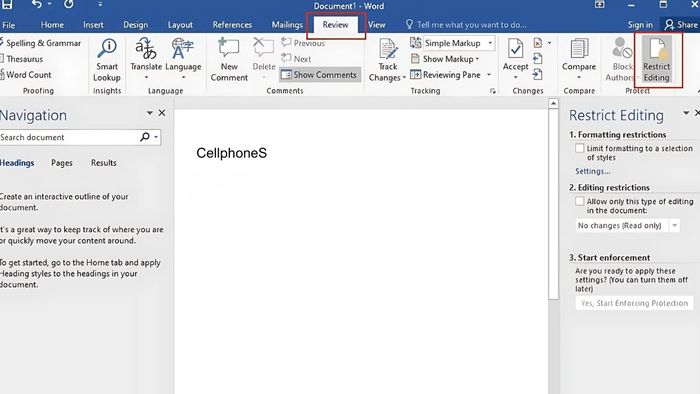Image resolution: width=700 pixels, height=394 pixels.
Task: Toggle Track Changes
Action: click(x=387, y=60)
